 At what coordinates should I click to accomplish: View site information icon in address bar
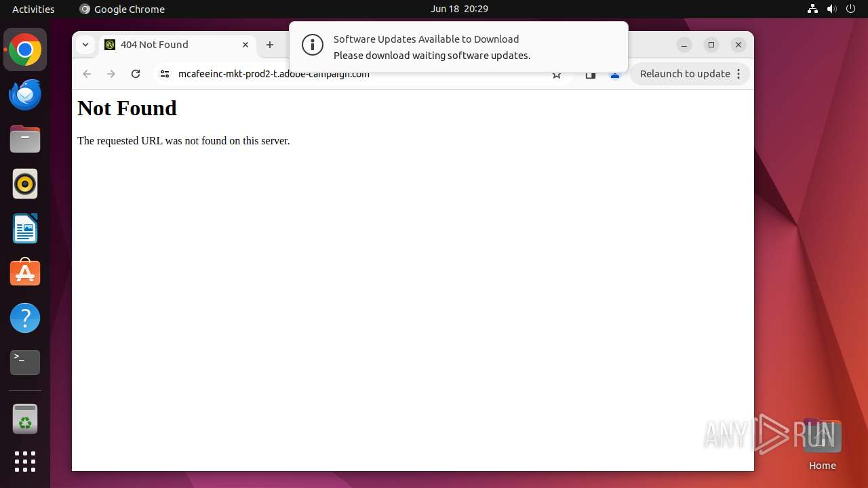point(164,74)
